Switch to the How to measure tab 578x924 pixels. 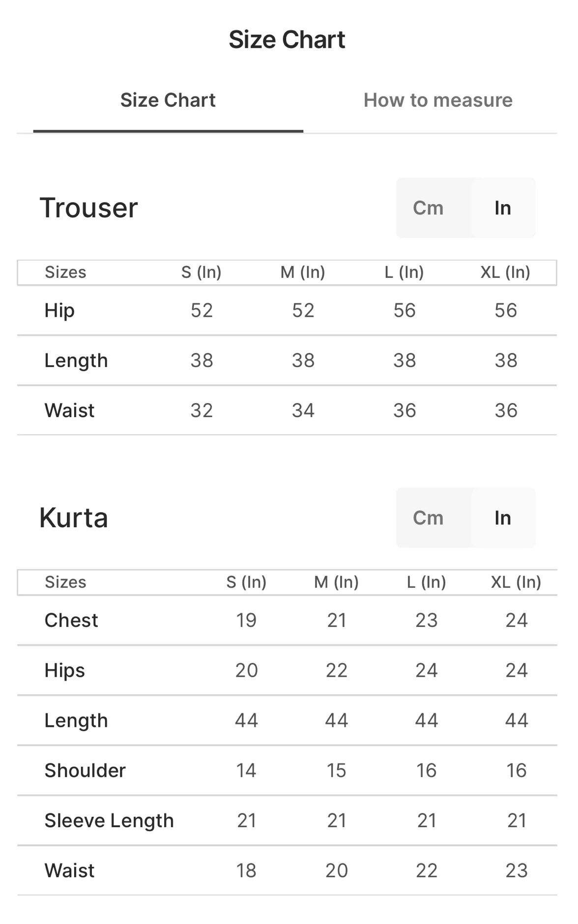tap(437, 100)
